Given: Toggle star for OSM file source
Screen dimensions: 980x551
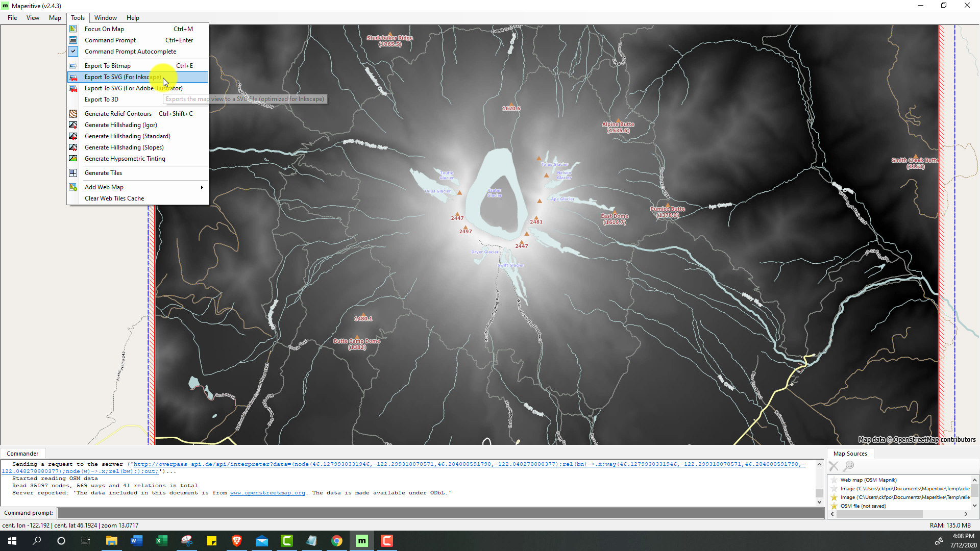Looking at the screenshot, I should tap(834, 506).
